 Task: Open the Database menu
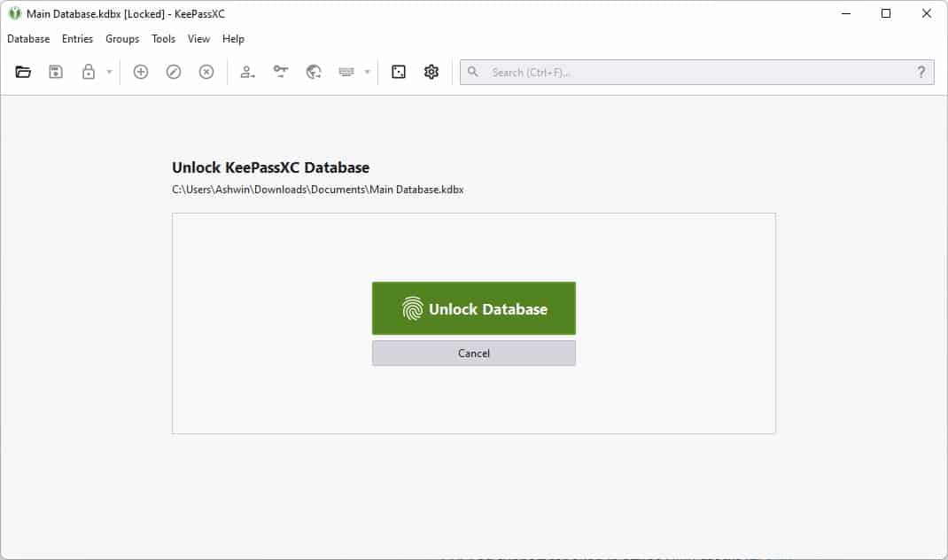[28, 39]
